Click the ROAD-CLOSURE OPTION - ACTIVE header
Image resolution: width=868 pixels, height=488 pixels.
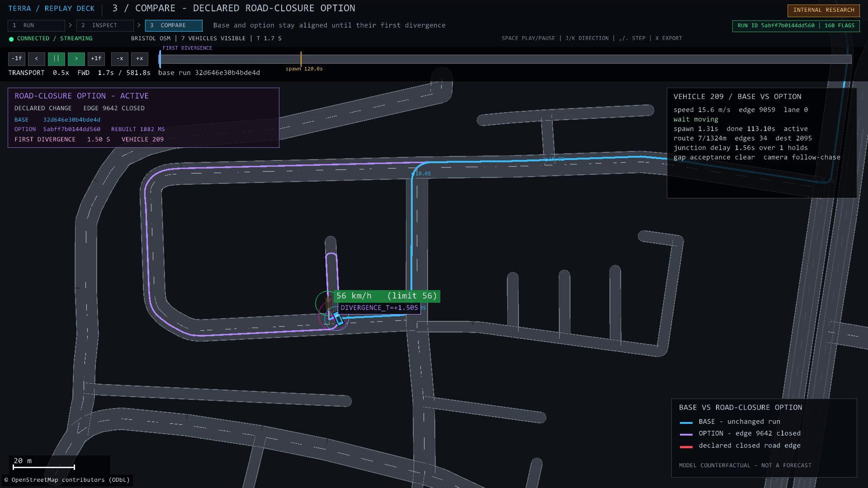(81, 96)
